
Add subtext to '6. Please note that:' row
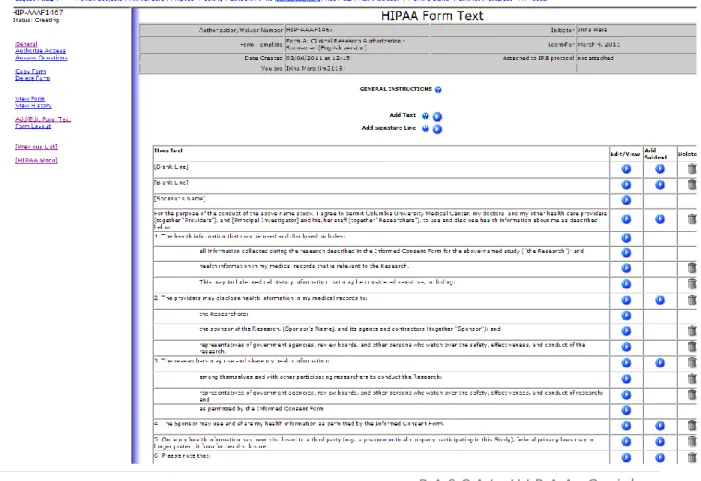[660, 458]
